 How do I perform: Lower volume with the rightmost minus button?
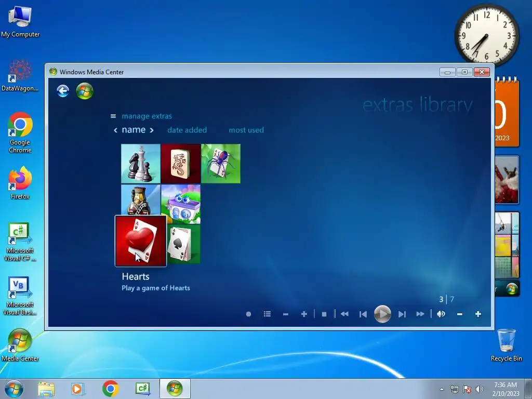coord(459,314)
